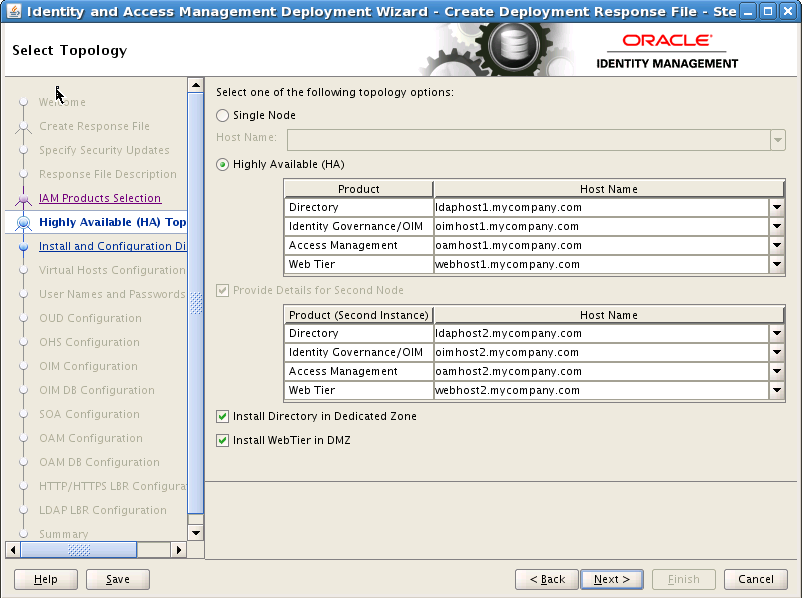Click Response File Description step
802x598 pixels.
click(108, 174)
